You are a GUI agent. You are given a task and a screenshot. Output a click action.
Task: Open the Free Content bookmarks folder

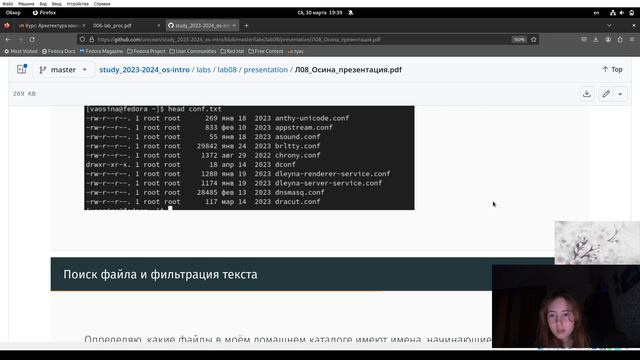[x=266, y=51]
